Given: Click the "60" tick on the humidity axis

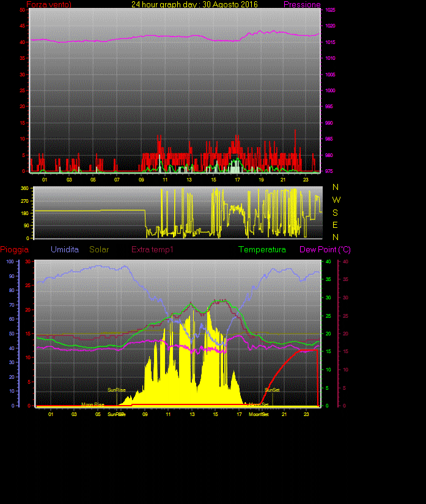Looking at the screenshot, I should 12,319.
